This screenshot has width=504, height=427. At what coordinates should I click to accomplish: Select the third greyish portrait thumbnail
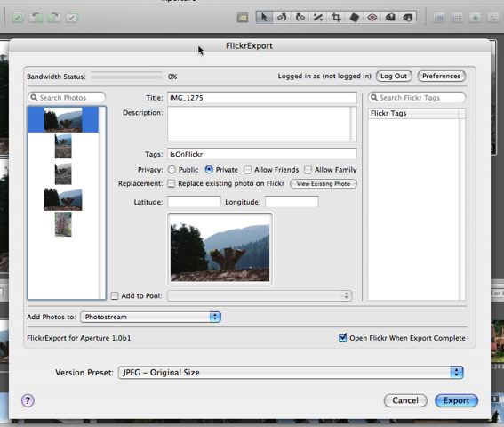(x=63, y=173)
